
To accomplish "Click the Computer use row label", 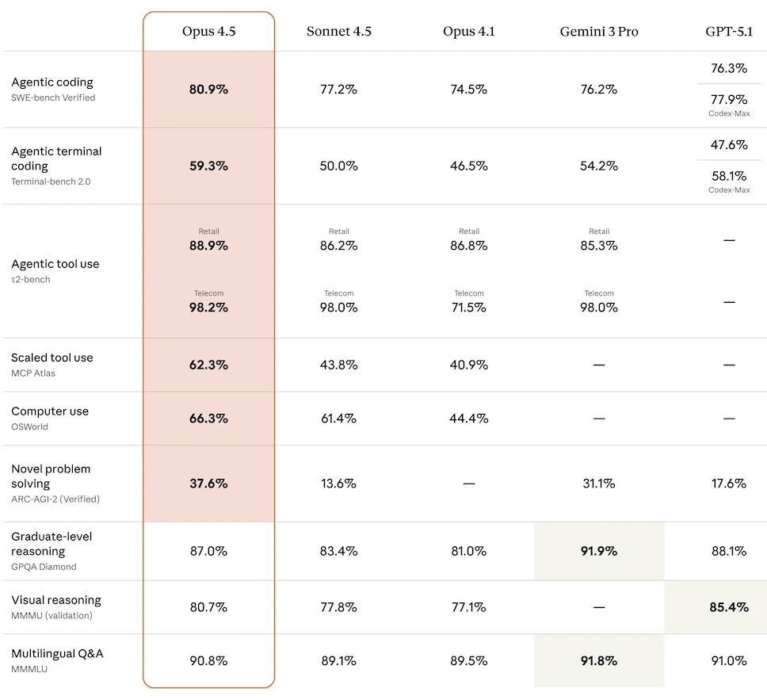I will coord(50,411).
